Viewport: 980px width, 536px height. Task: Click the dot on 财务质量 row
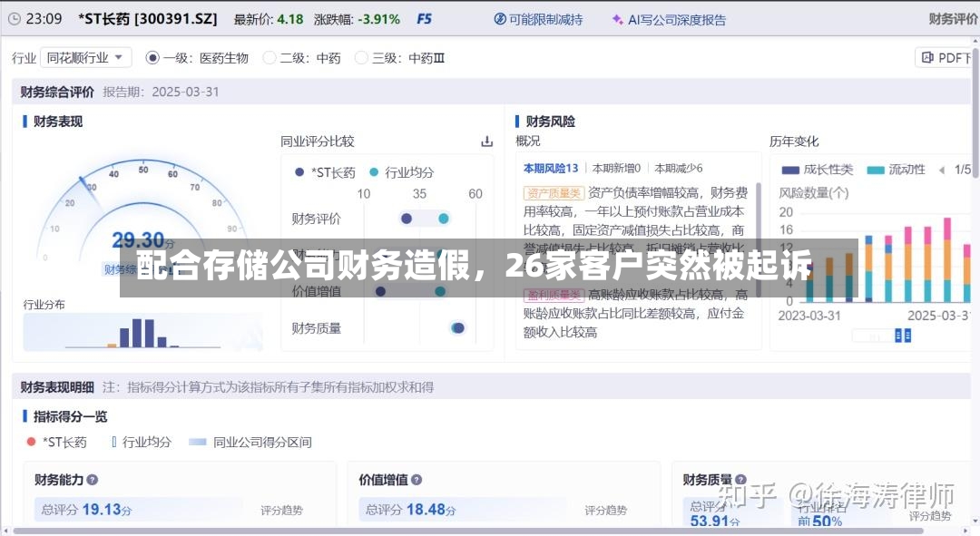[x=458, y=328]
